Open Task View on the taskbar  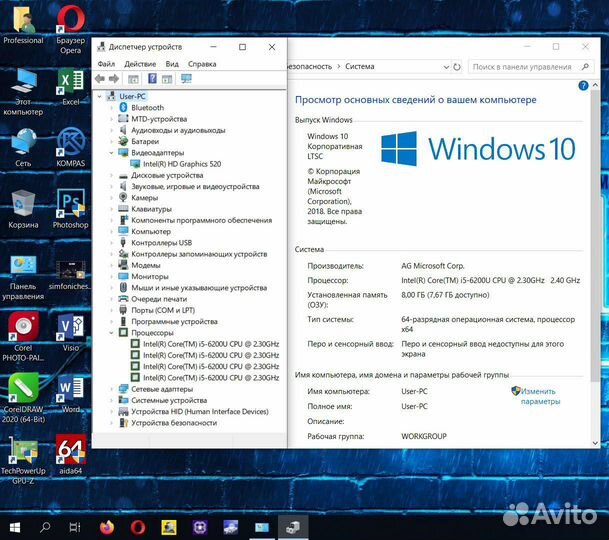[x=75, y=527]
